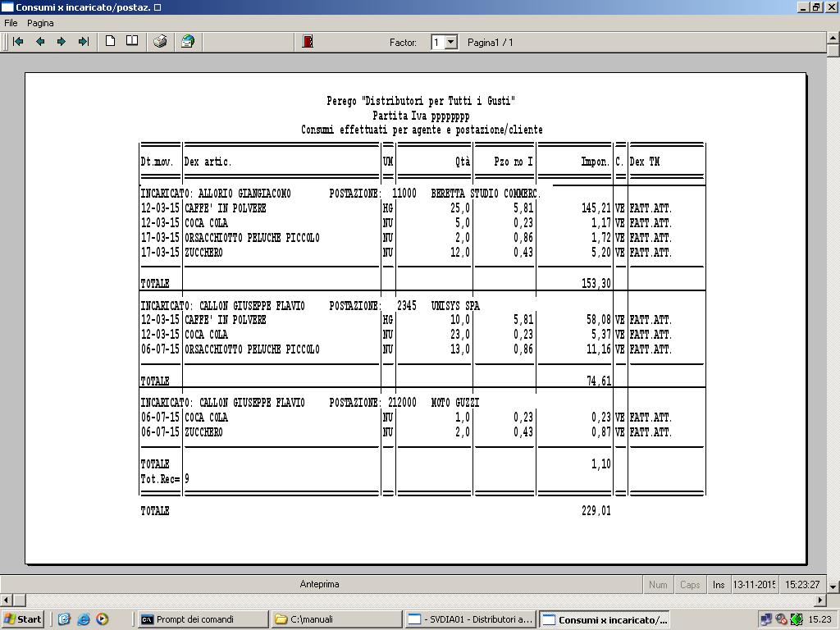Click the UNISYS SPA client name
840x630 pixels.
[454, 305]
